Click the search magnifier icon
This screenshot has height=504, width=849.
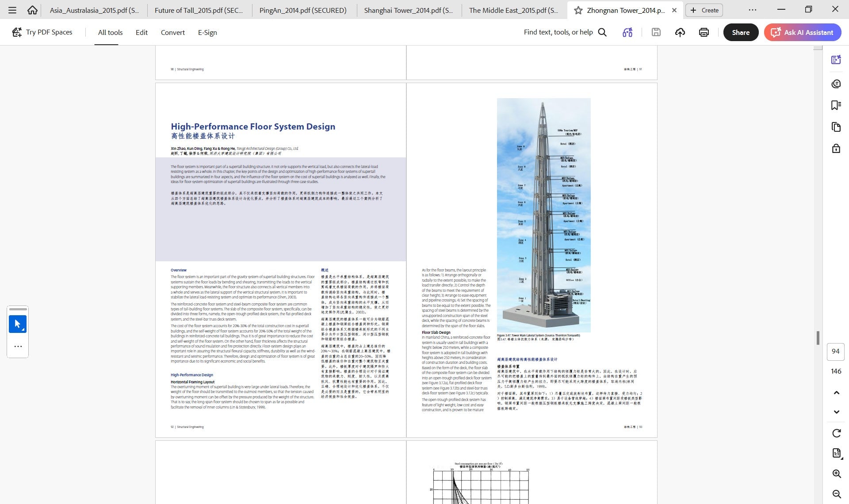point(602,32)
